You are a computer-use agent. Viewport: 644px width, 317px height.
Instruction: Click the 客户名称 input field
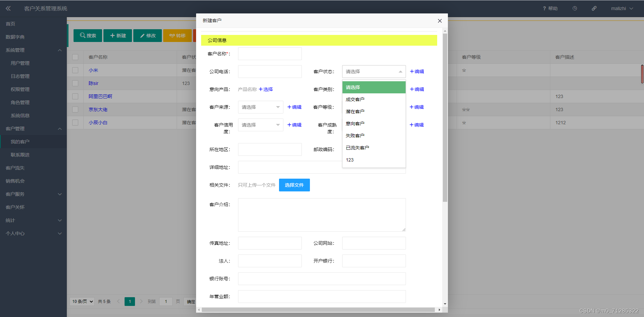[269, 54]
